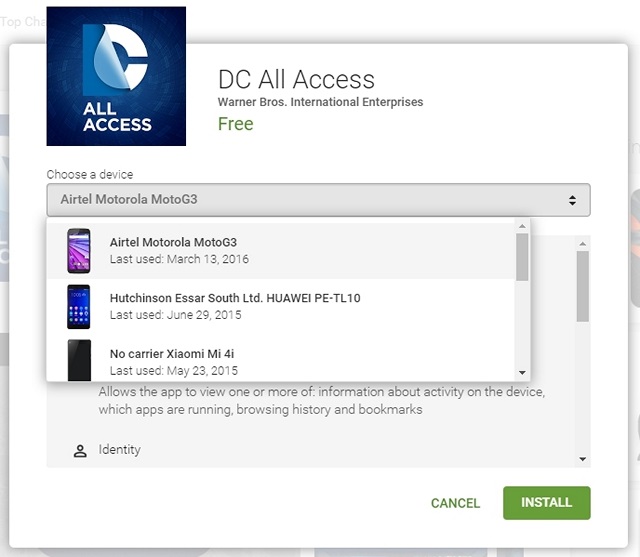
Task: Click device list scroll up arrow
Action: (522, 226)
